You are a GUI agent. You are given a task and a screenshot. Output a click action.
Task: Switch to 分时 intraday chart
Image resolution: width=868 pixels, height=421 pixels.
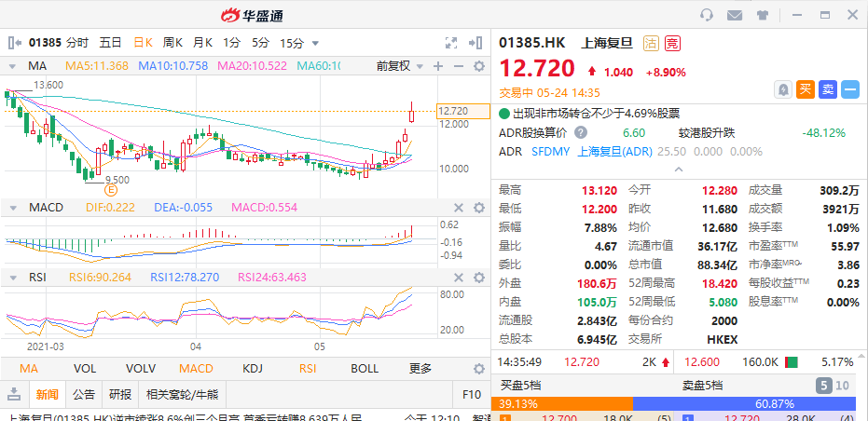(77, 43)
